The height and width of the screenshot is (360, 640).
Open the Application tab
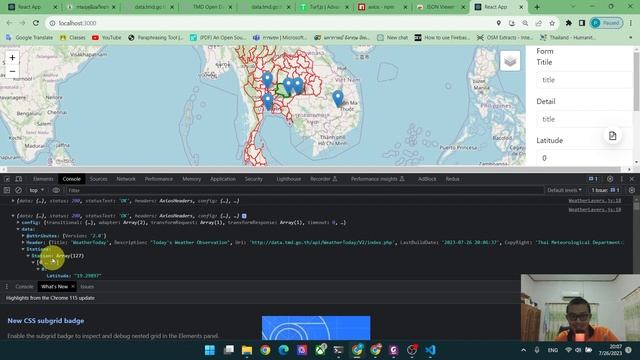click(x=223, y=179)
